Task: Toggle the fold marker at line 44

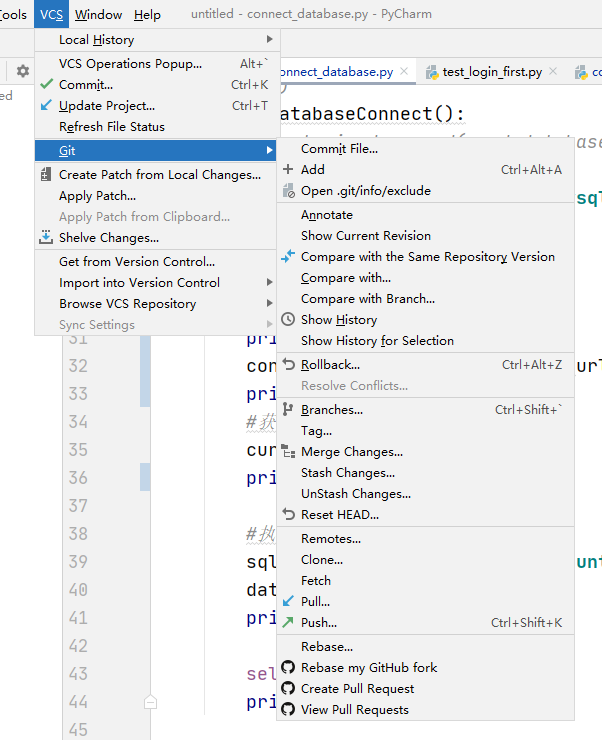Action: (x=150, y=702)
